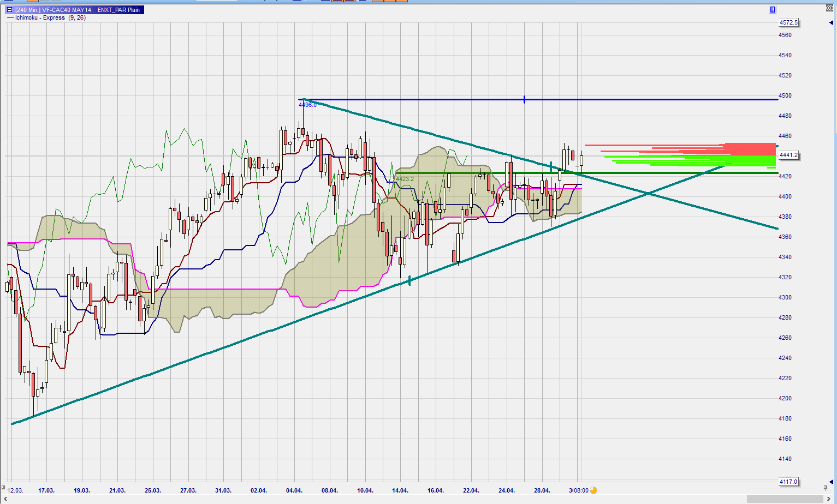Click the pin icon at bottom left of time axis
This screenshot has height=504, width=837.
click(3, 487)
